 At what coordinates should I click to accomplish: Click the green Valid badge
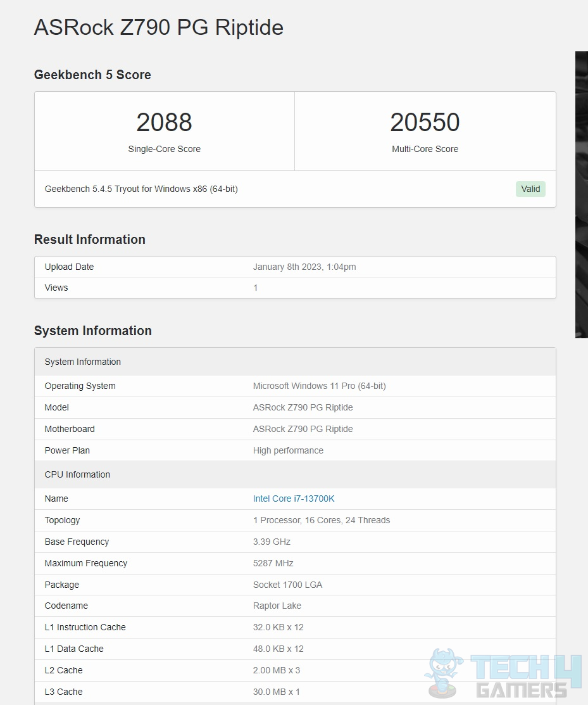(530, 189)
